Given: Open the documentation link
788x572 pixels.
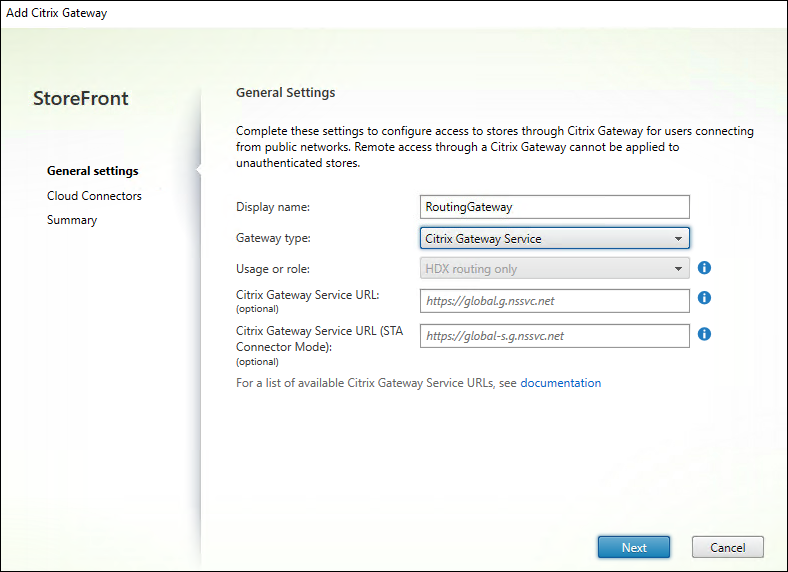Looking at the screenshot, I should point(560,383).
